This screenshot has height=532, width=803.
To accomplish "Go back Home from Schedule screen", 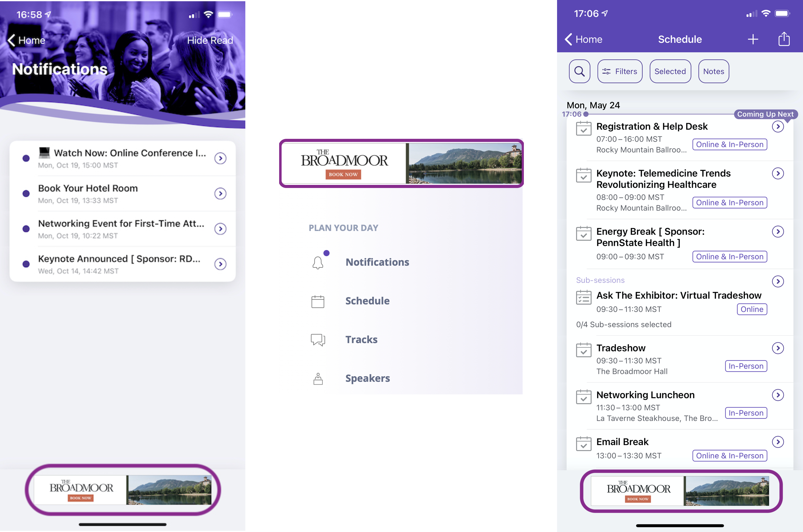I will (583, 39).
